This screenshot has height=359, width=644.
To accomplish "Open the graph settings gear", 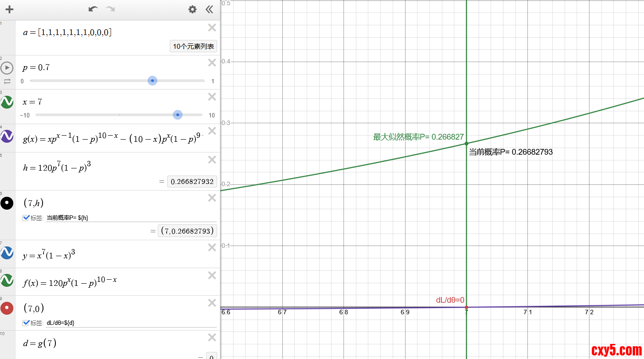I will click(192, 9).
